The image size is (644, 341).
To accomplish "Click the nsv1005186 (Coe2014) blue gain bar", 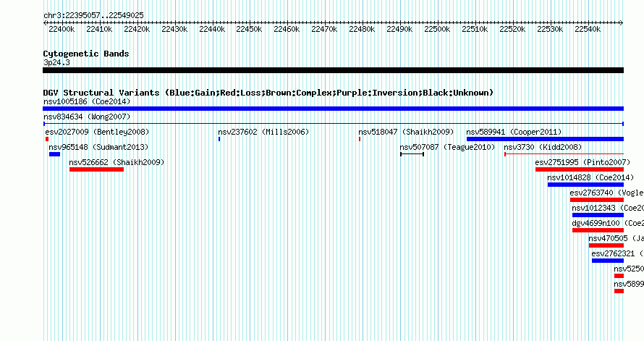I will click(333, 109).
